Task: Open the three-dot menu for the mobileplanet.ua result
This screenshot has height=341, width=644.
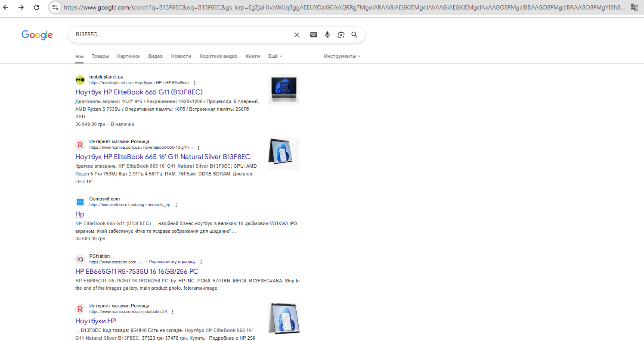Action: tap(195, 83)
